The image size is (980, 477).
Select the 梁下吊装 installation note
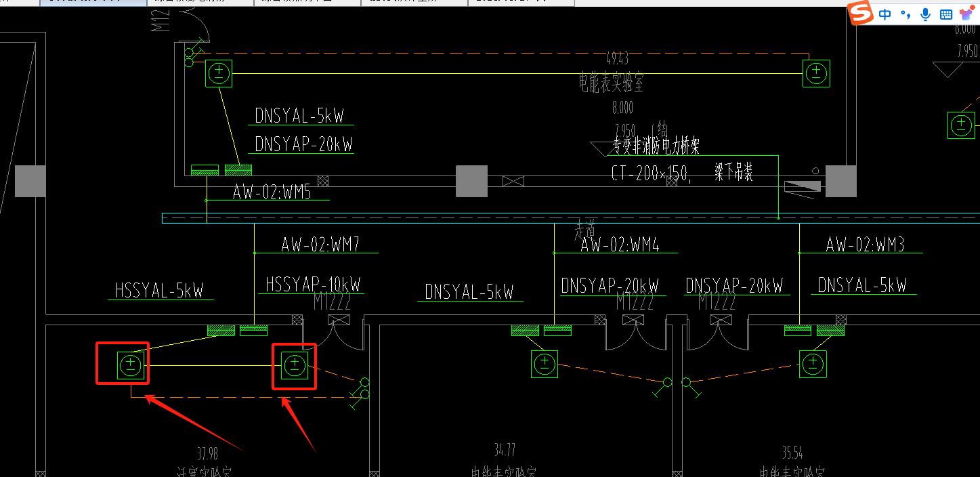[x=733, y=172]
